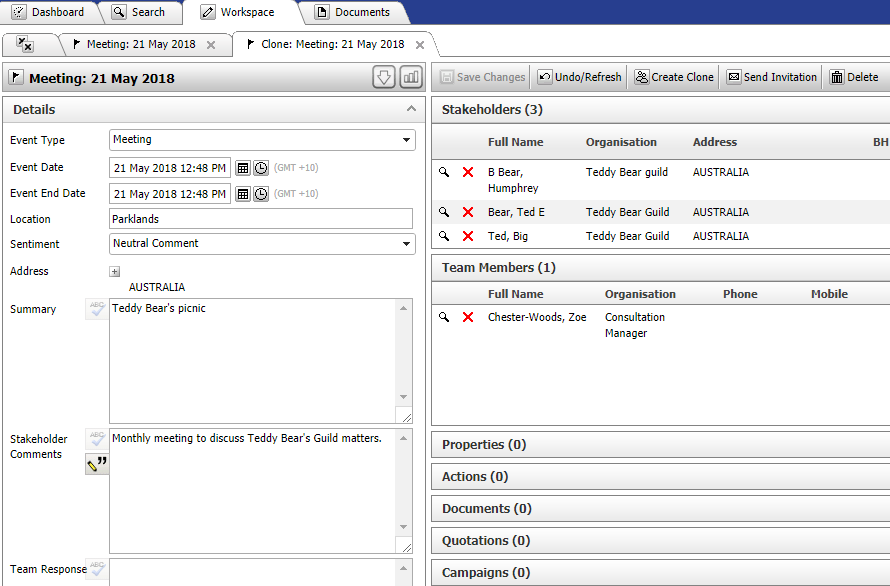
Task: Click team members Mobile column header
Action: point(829,294)
